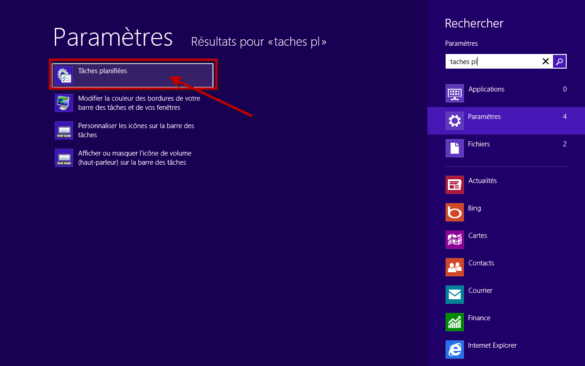Open the Internet Explorer icon
This screenshot has height=366, width=585.
(x=454, y=350)
